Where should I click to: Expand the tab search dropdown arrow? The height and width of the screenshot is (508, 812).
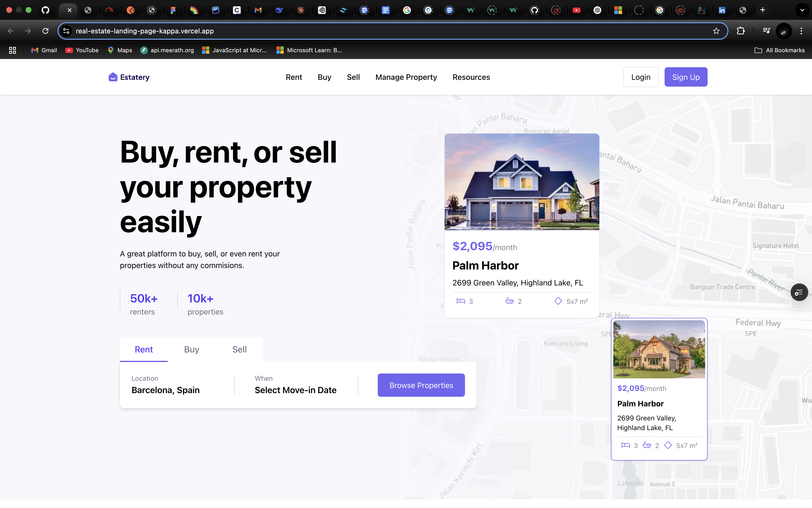(802, 10)
